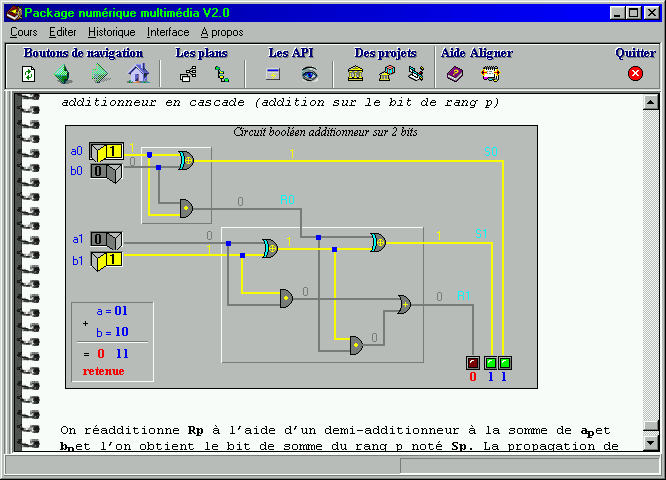Screen dimensions: 666x480
Task: Open the A propos menu
Action: pyautogui.click(x=220, y=32)
